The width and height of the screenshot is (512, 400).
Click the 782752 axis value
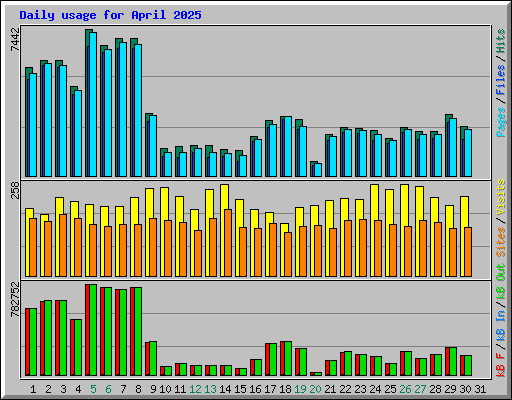pyautogui.click(x=15, y=299)
